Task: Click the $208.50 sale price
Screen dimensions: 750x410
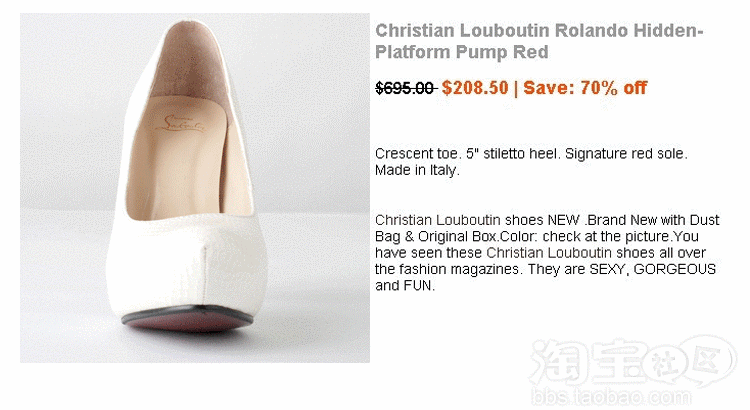Action: pos(475,88)
